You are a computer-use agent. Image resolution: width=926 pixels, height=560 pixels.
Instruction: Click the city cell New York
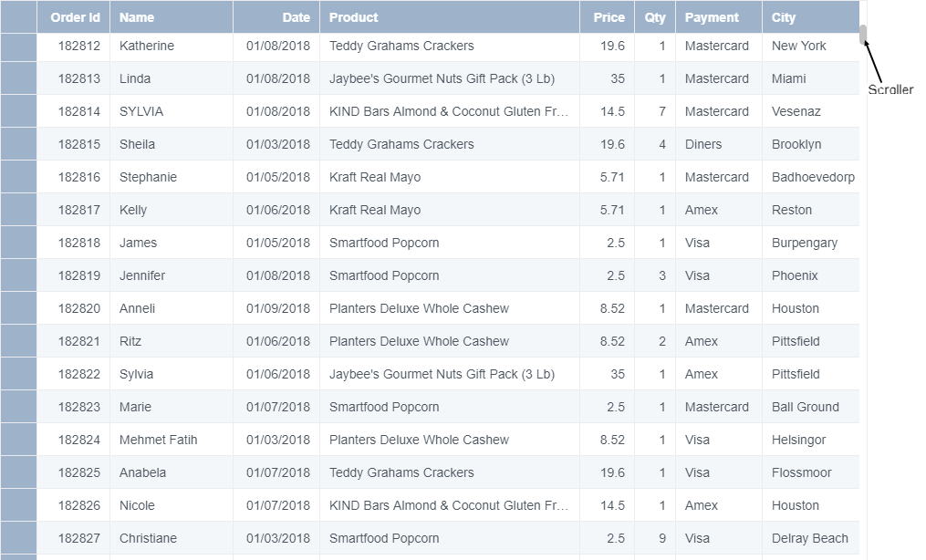click(x=811, y=46)
